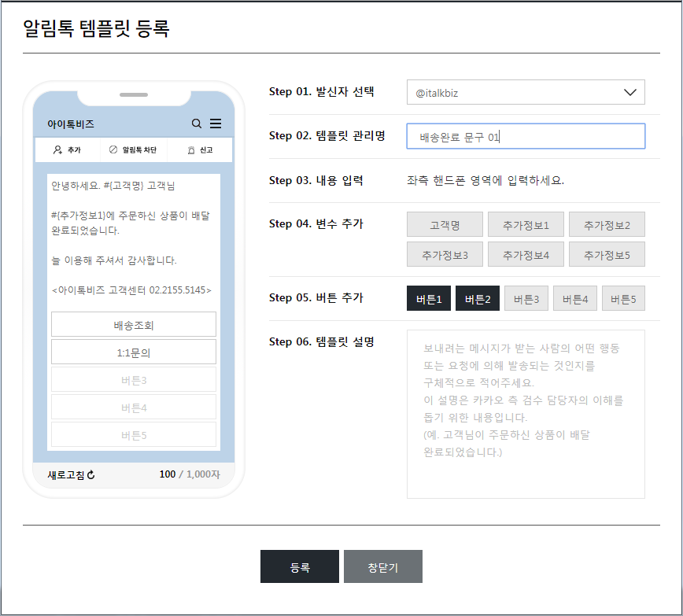Expand the 발신자 선택 @italkbiz dropdown

(x=526, y=92)
